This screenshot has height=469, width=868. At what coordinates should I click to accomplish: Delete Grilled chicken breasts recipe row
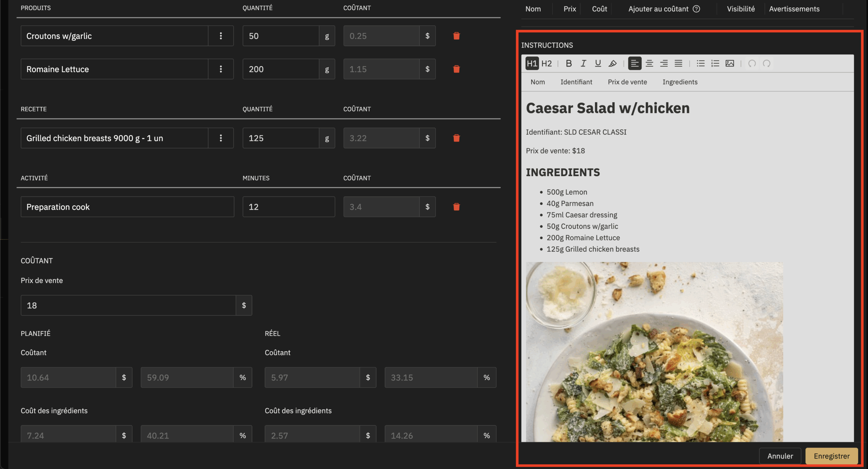(x=456, y=138)
